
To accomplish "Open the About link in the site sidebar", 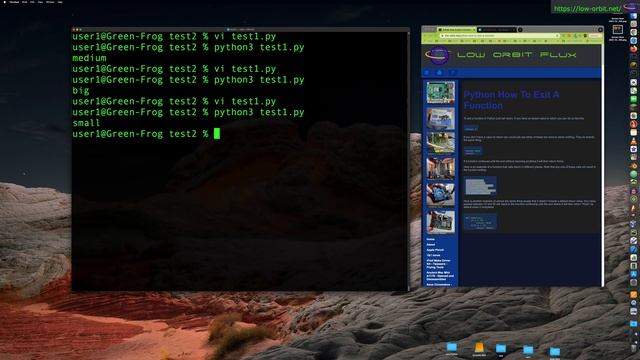I will coord(431,244).
